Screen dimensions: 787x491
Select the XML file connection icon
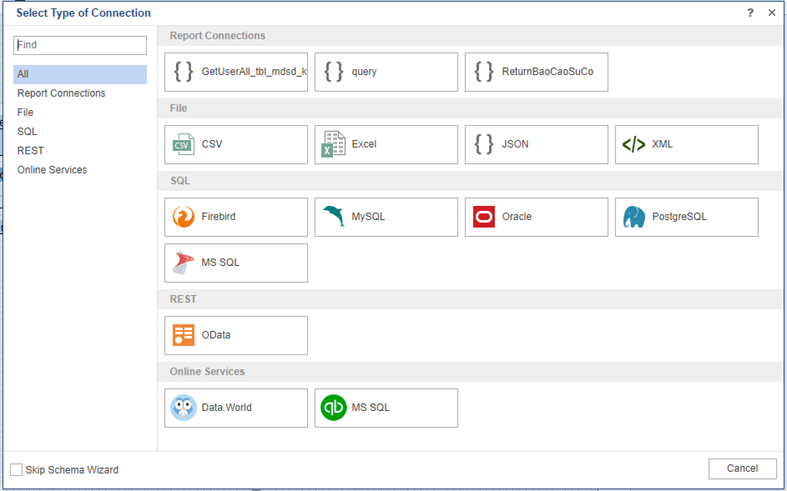click(x=633, y=144)
